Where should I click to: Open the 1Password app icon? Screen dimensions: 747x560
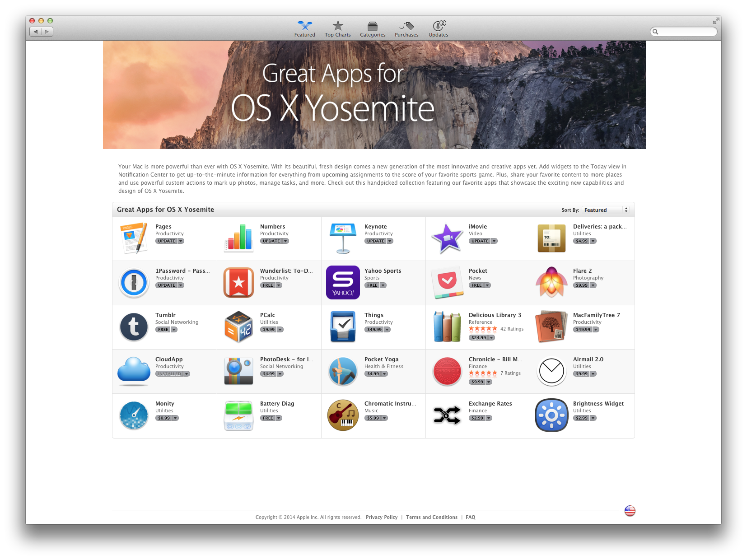click(134, 282)
